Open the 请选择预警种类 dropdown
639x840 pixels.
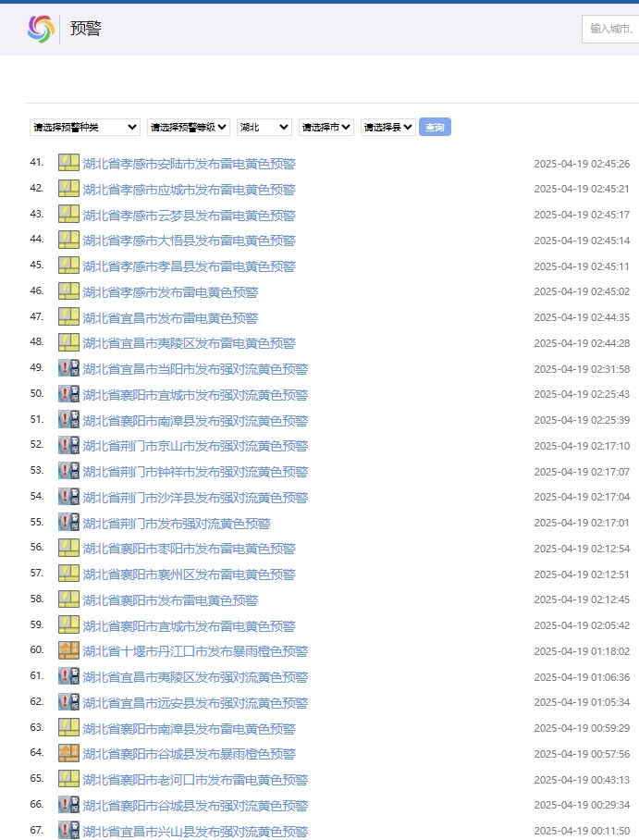click(85, 127)
